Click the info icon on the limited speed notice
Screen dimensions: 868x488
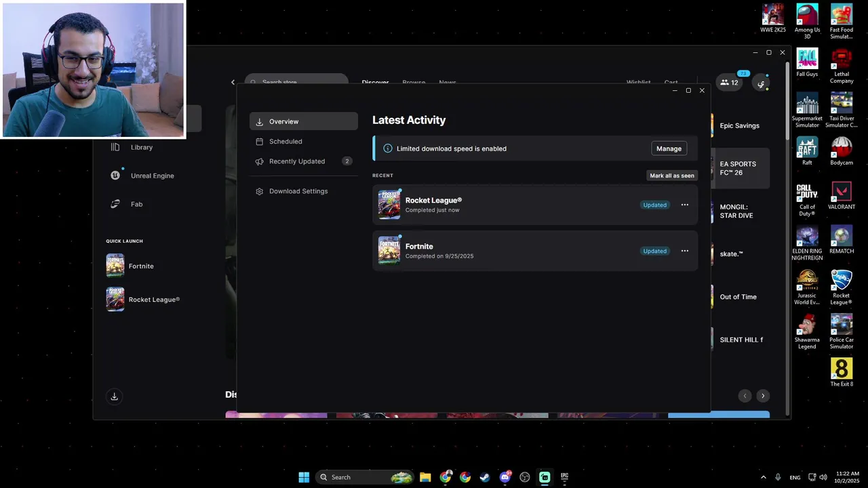388,148
